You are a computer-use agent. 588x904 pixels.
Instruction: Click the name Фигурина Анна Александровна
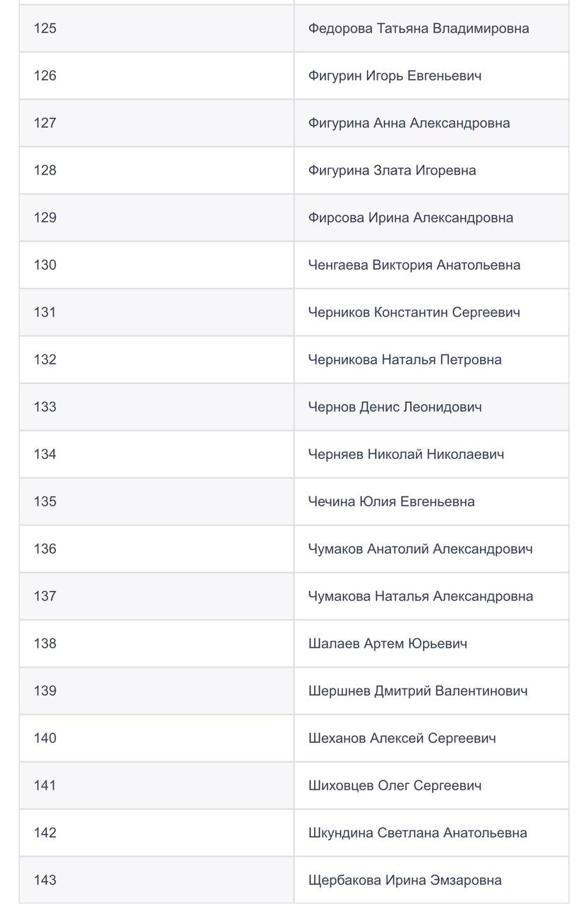click(409, 123)
